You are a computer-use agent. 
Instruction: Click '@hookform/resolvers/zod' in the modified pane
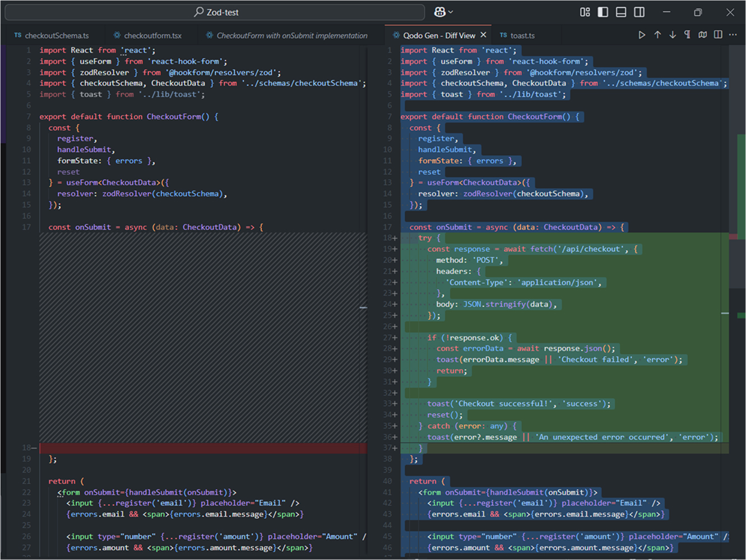pos(584,73)
